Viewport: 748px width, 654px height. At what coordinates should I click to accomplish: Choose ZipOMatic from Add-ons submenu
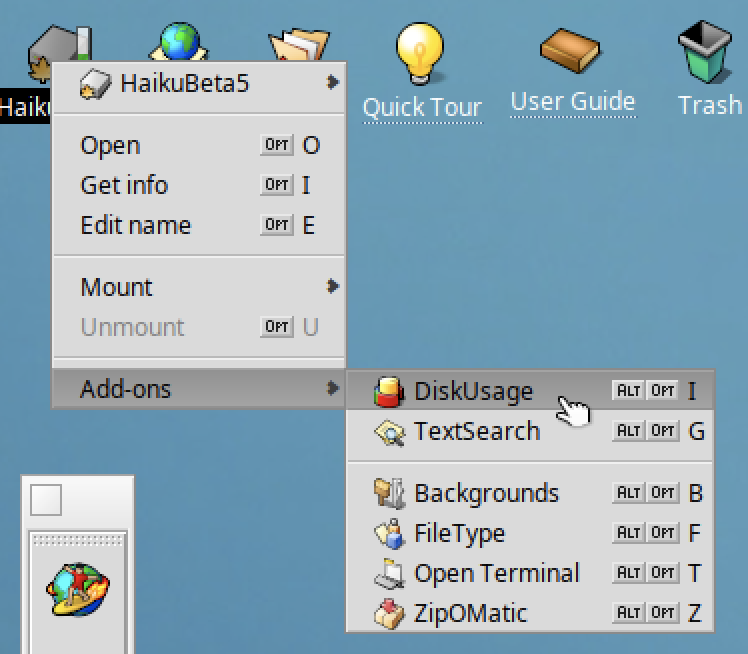(530, 613)
